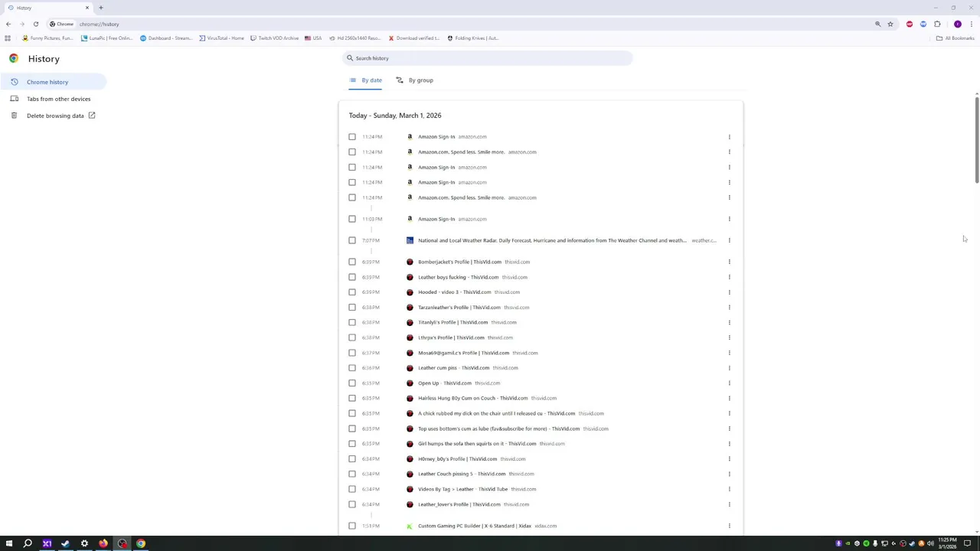Open actions menu for 11:03 PM Amazon Sign-In
This screenshot has height=551, width=980.
click(x=729, y=219)
